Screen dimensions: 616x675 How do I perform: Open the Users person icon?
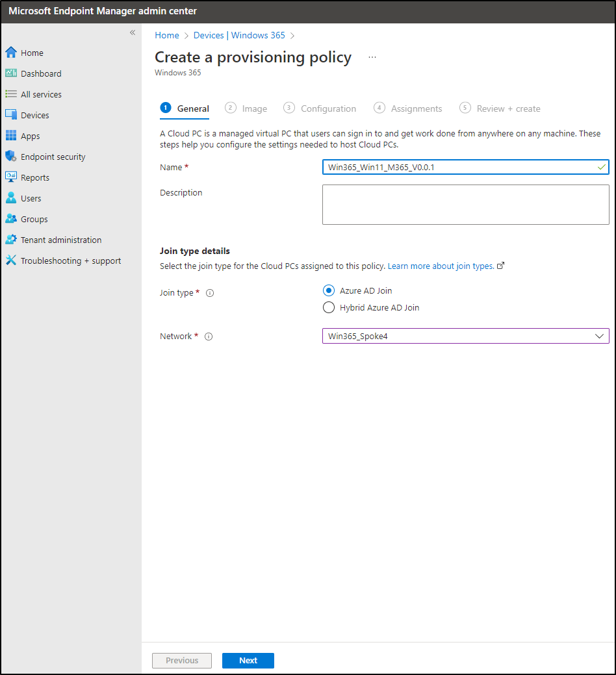tap(11, 198)
